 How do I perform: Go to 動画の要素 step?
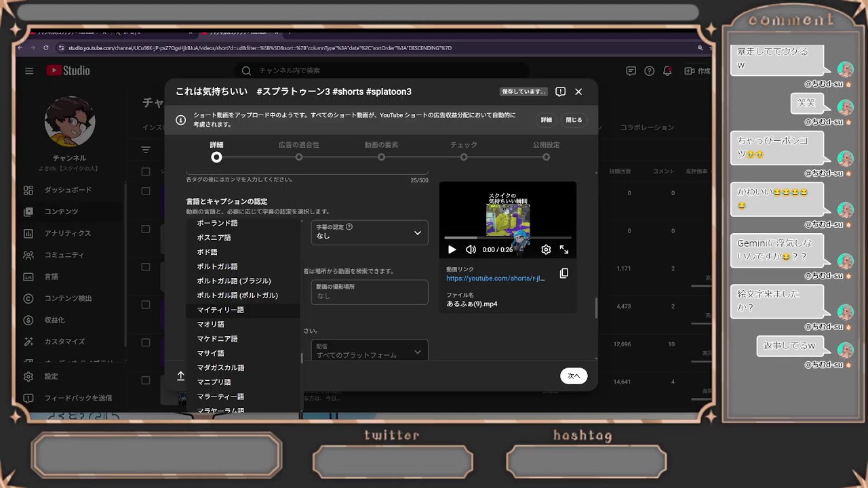click(x=381, y=151)
